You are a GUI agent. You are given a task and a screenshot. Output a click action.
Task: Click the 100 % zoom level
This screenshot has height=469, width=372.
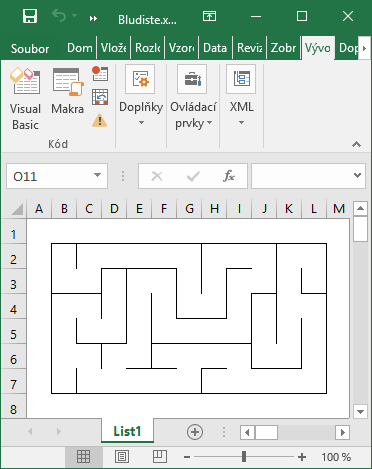(x=336, y=457)
